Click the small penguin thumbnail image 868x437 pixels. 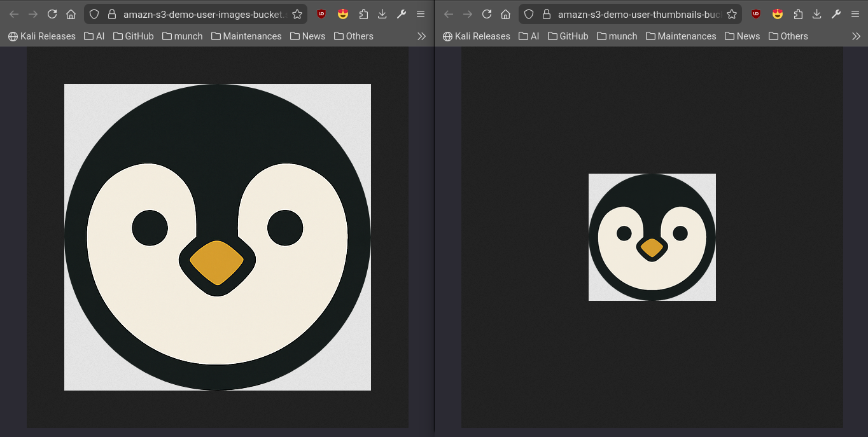click(652, 237)
